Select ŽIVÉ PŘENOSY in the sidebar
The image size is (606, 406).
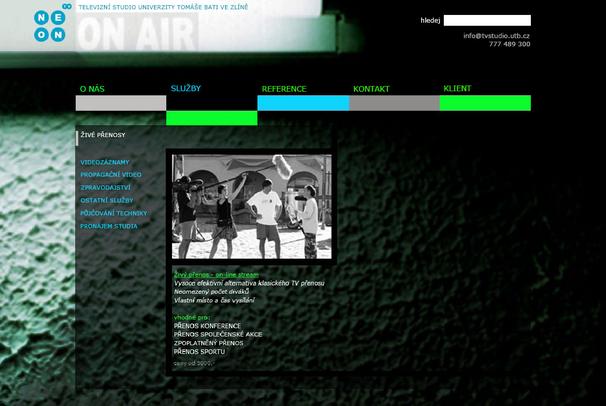pyautogui.click(x=104, y=135)
